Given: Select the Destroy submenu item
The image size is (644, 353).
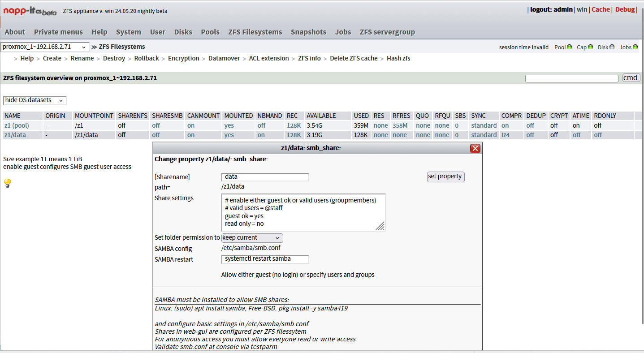Looking at the screenshot, I should click(114, 58).
